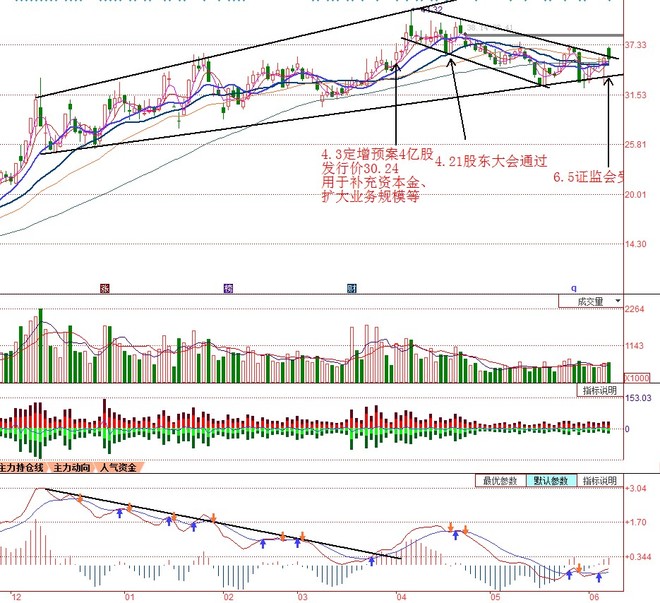Click month label 12 on date axis
Screen dimensions: 660x603
coord(16,597)
